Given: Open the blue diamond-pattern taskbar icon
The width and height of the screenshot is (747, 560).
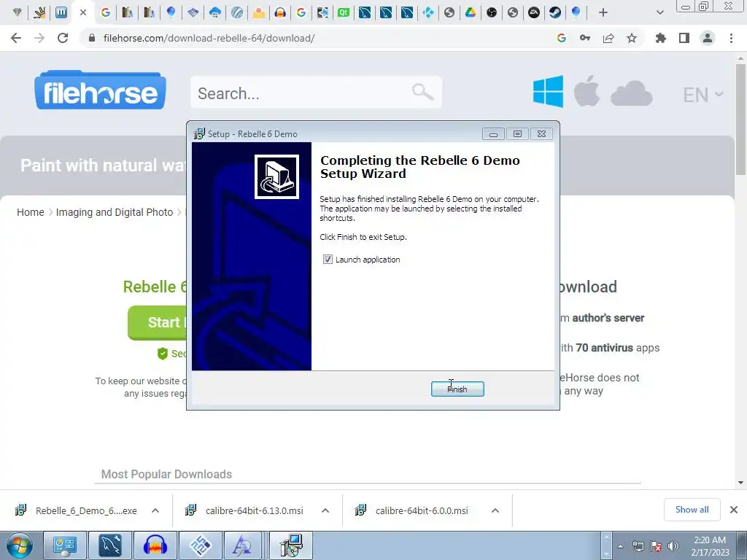Looking at the screenshot, I should click(200, 545).
